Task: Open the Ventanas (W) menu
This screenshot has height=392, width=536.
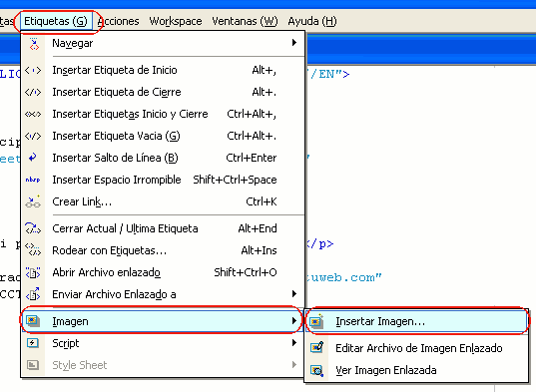Action: [x=245, y=21]
